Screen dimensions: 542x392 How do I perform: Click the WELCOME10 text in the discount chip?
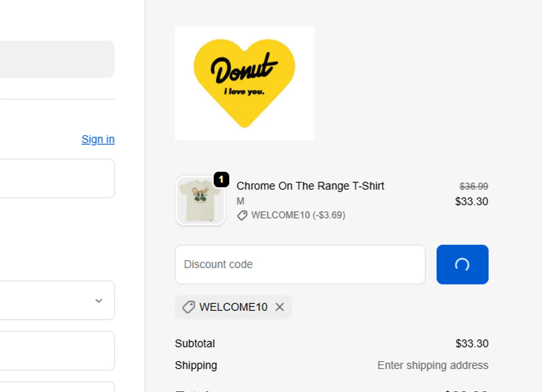click(233, 307)
